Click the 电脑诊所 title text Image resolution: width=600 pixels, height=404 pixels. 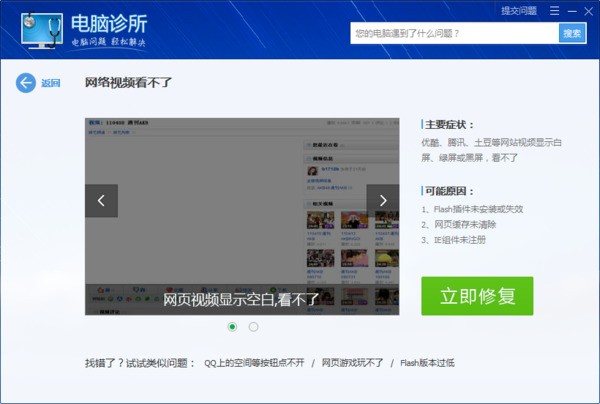[x=109, y=24]
